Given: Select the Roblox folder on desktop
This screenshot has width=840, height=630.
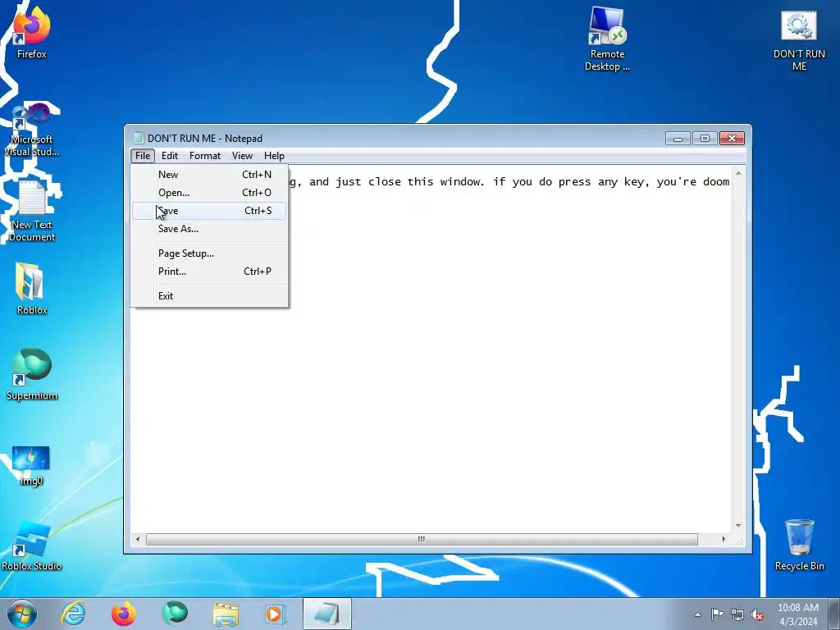Looking at the screenshot, I should (32, 288).
